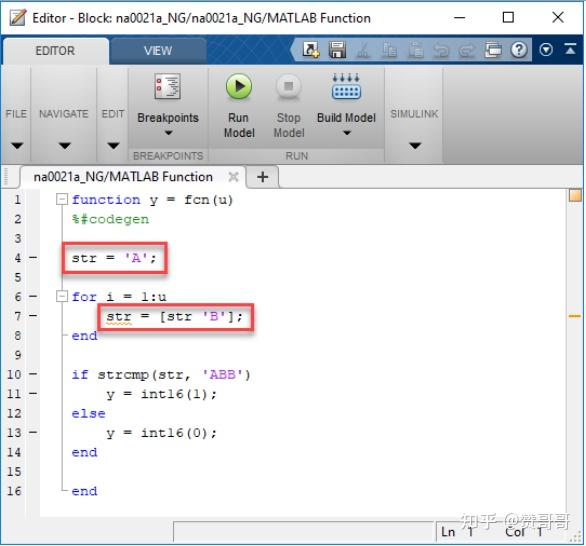Maximize the Editor window
586x546 pixels.
[x=508, y=18]
